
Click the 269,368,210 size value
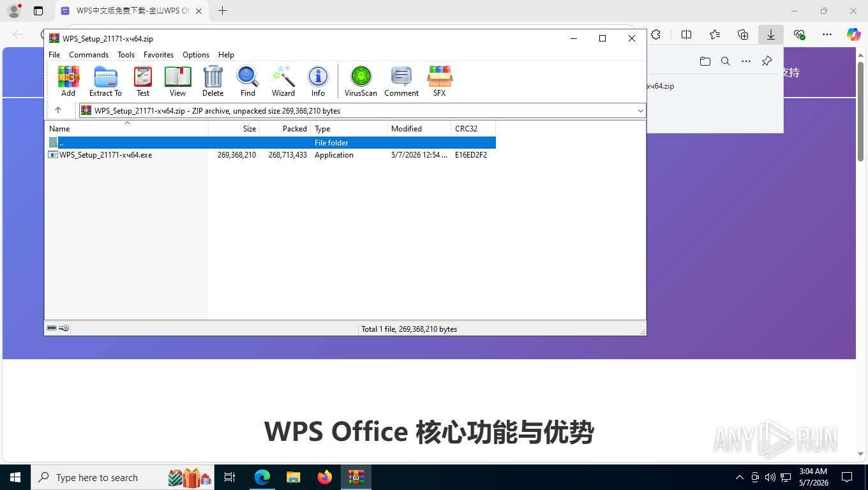[x=237, y=154]
